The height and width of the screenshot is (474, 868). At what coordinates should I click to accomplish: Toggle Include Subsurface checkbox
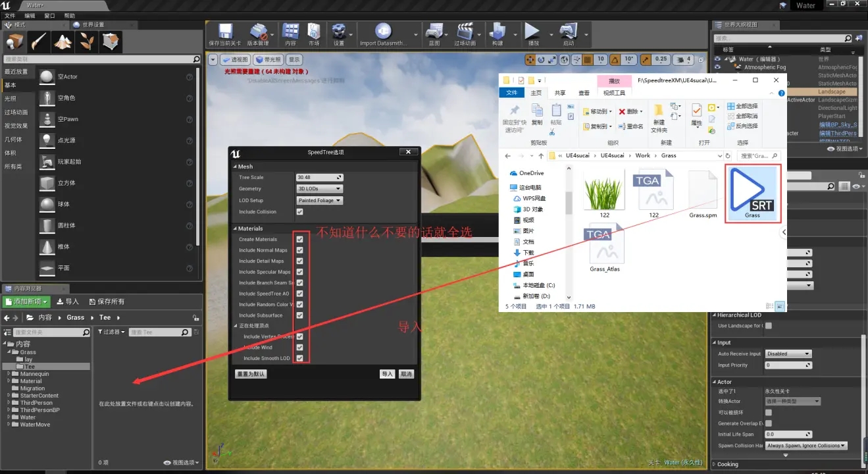(299, 315)
